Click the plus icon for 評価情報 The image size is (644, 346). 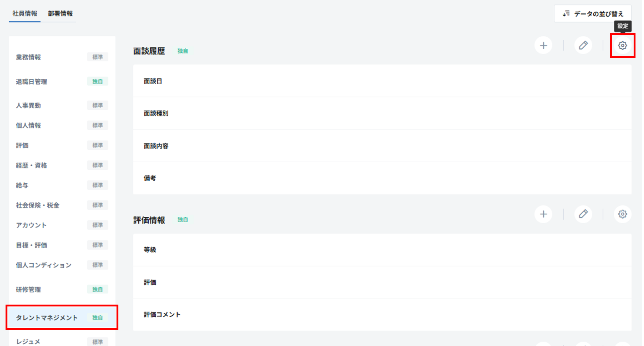click(x=543, y=214)
